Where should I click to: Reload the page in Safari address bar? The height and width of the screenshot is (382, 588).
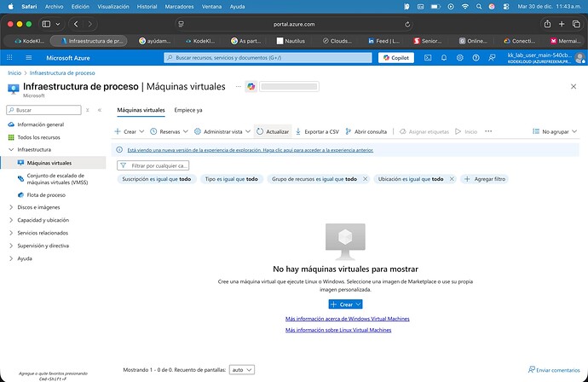click(407, 25)
